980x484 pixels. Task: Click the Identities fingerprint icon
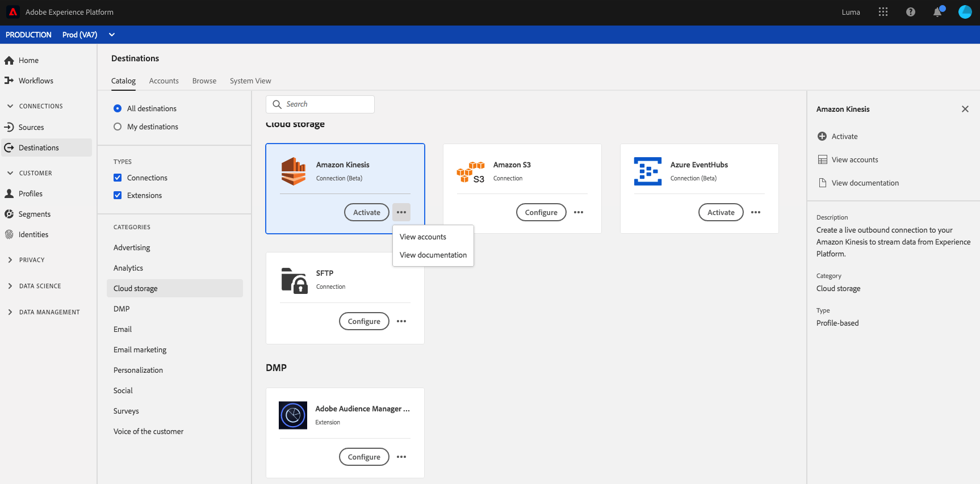point(9,234)
